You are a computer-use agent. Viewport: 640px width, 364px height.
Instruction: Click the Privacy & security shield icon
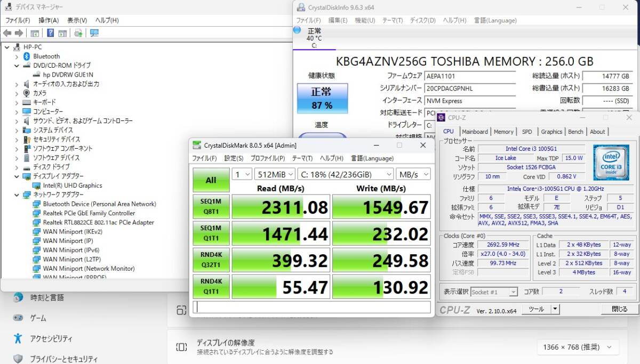[x=18, y=359]
